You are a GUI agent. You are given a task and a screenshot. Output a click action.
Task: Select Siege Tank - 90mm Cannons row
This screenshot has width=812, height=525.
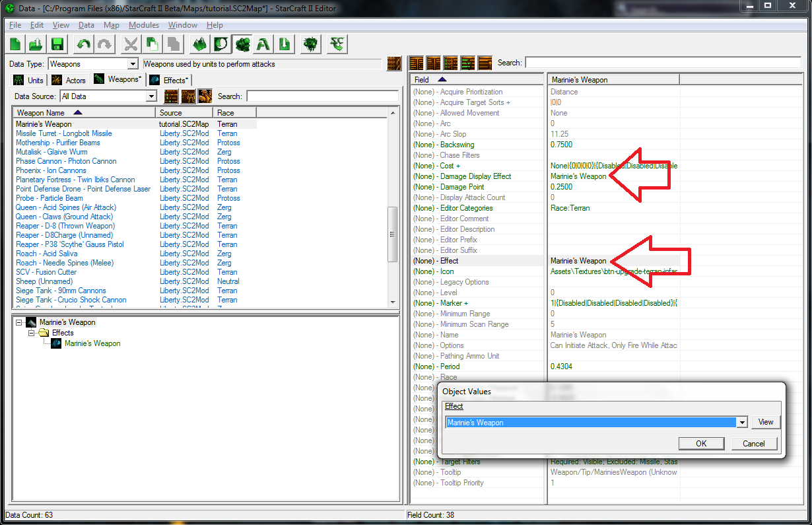click(x=135, y=291)
